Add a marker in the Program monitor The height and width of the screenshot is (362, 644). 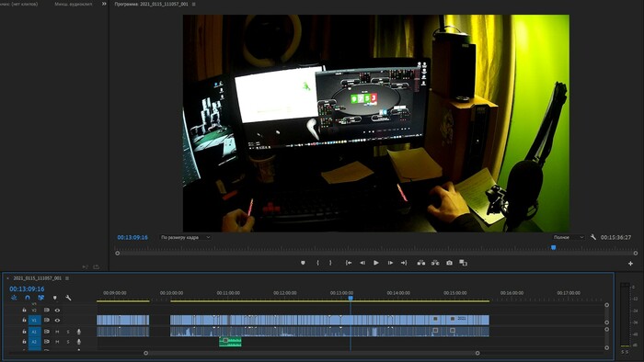click(303, 263)
